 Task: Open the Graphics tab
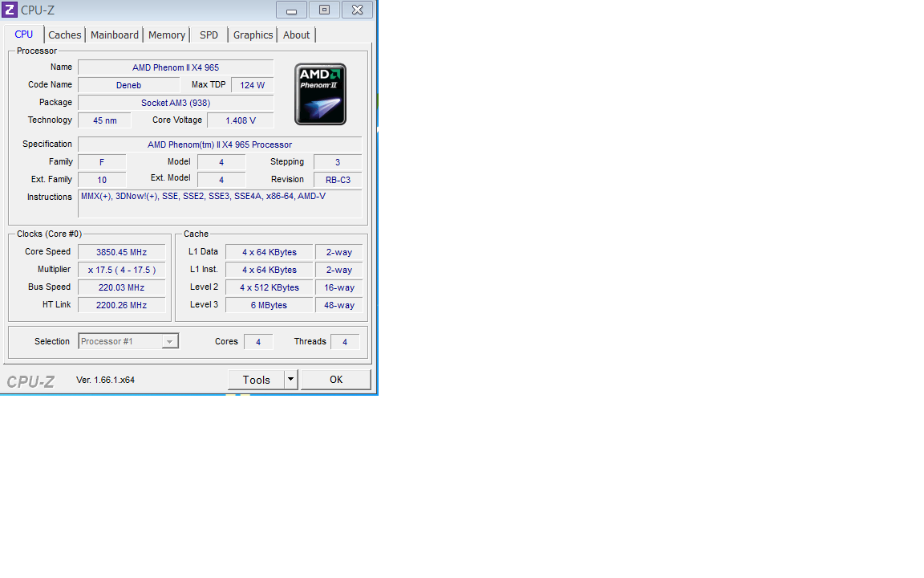(x=253, y=35)
